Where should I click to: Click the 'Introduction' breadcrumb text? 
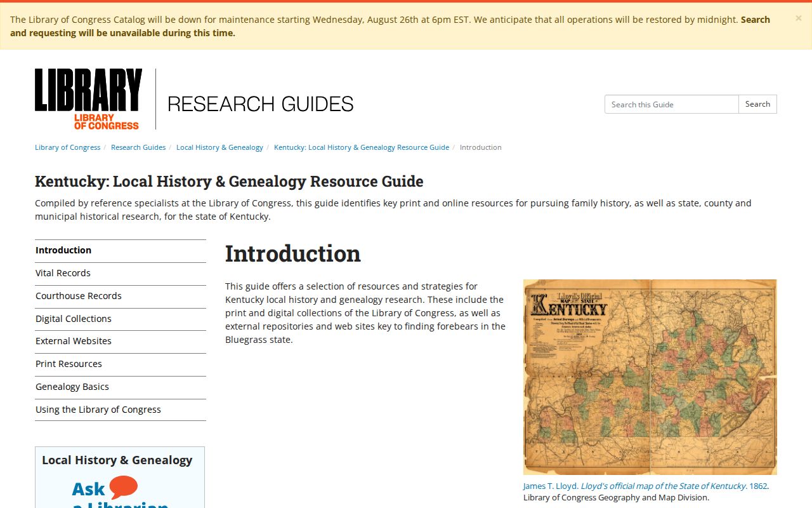(x=481, y=147)
